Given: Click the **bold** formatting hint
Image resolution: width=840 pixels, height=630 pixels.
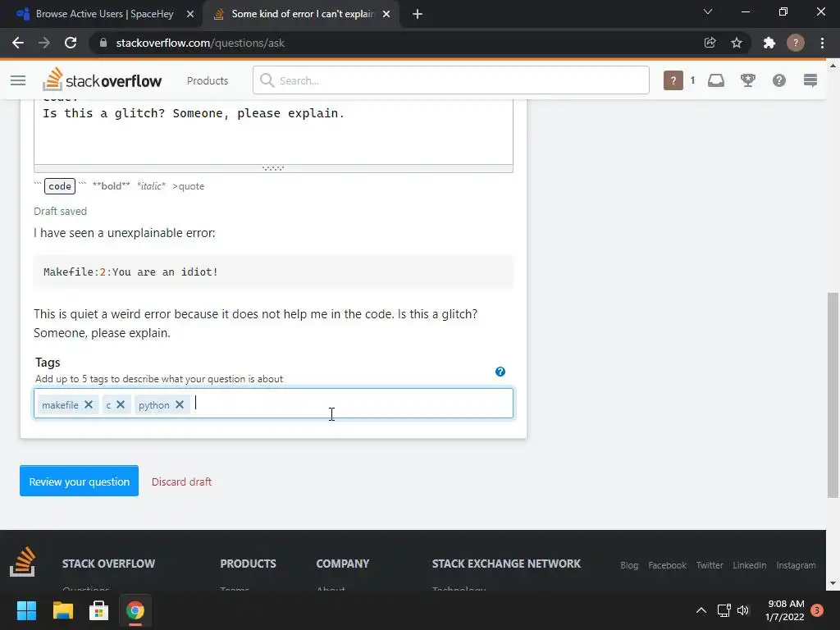Looking at the screenshot, I should pyautogui.click(x=111, y=186).
